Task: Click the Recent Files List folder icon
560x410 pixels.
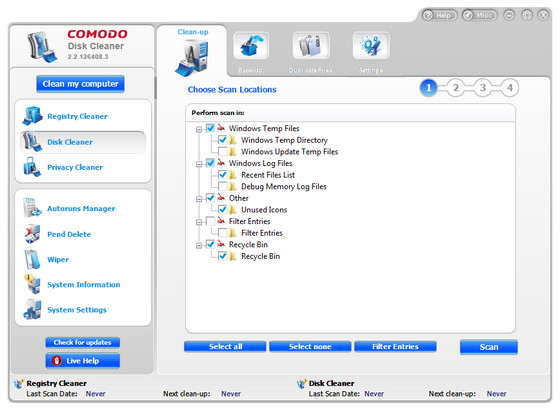Action: tap(232, 175)
